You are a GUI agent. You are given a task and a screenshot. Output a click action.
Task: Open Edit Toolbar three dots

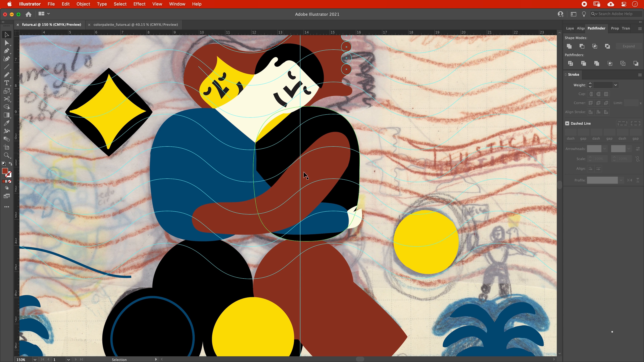coord(7,207)
